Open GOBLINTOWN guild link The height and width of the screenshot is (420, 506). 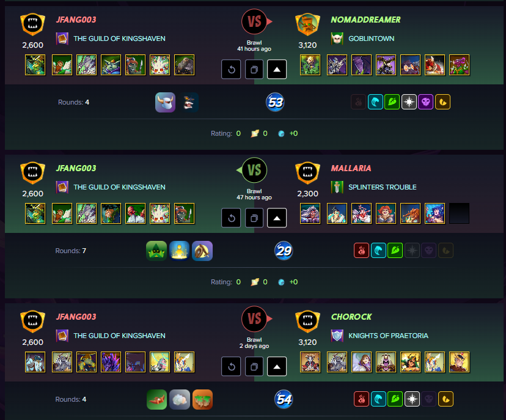tap(371, 39)
